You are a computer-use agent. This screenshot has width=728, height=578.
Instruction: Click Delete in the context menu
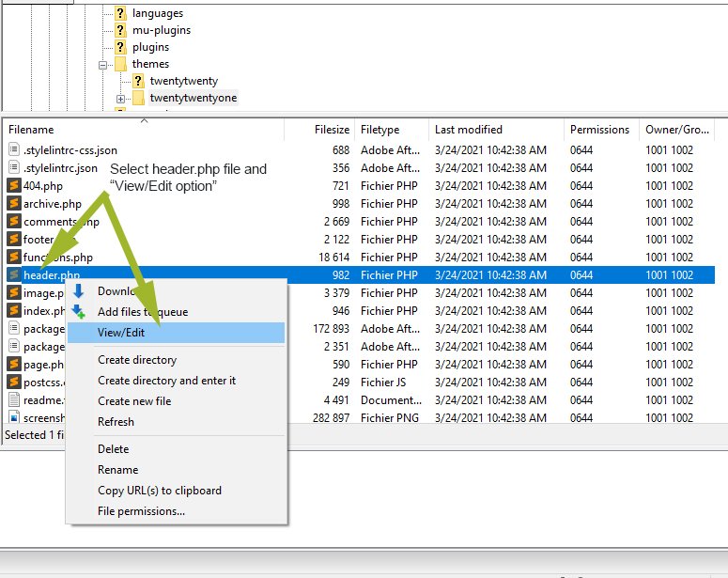click(114, 449)
